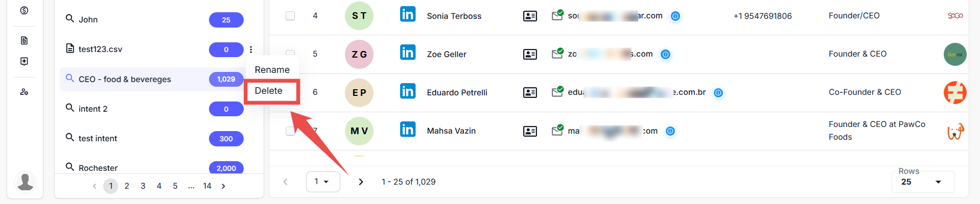The width and height of the screenshot is (980, 204).
Task: Click the E P avatar for Eduardo Petrelli
Action: coord(359,92)
